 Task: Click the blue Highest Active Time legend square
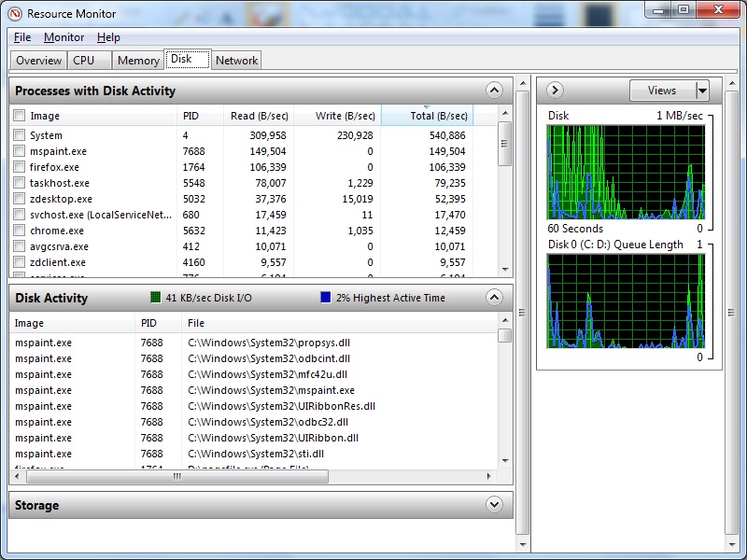click(x=326, y=298)
